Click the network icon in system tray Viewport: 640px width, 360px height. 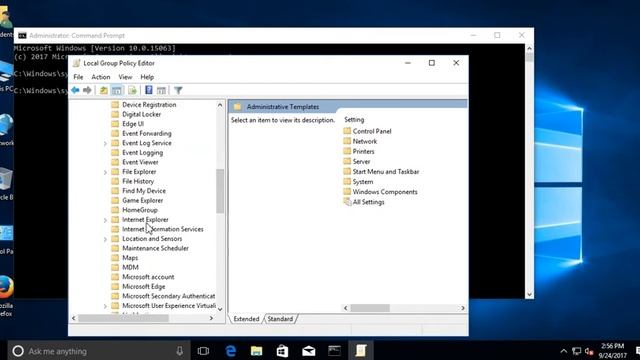pyautogui.click(x=576, y=351)
